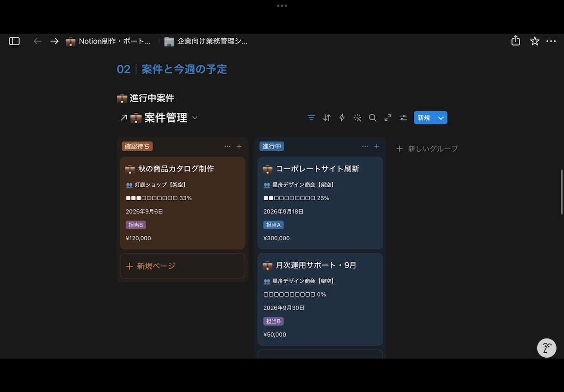Screen dimensions: 564x392
Task: Add a card with 進行中 plus icon
Action: pyautogui.click(x=377, y=146)
